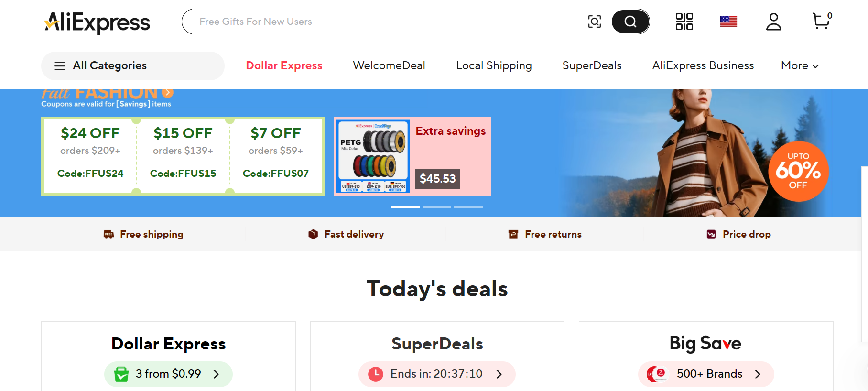This screenshot has height=391, width=868.
Task: Expand the More navigation dropdown
Action: click(800, 66)
